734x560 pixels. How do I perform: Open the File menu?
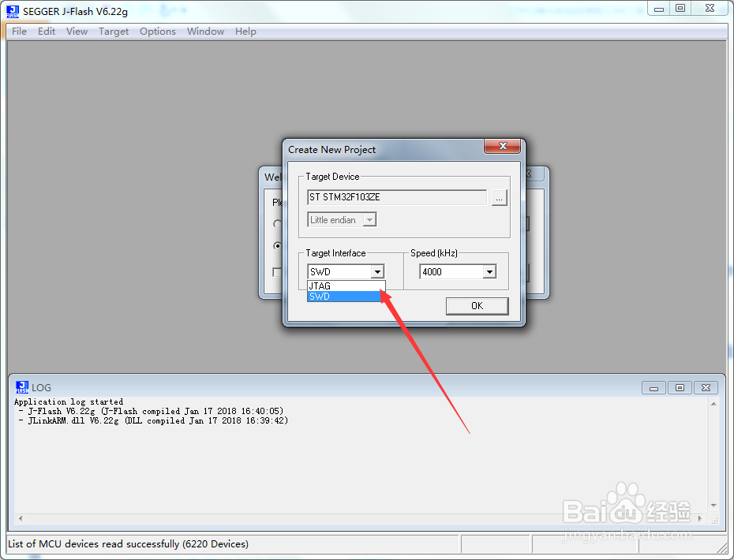[19, 32]
